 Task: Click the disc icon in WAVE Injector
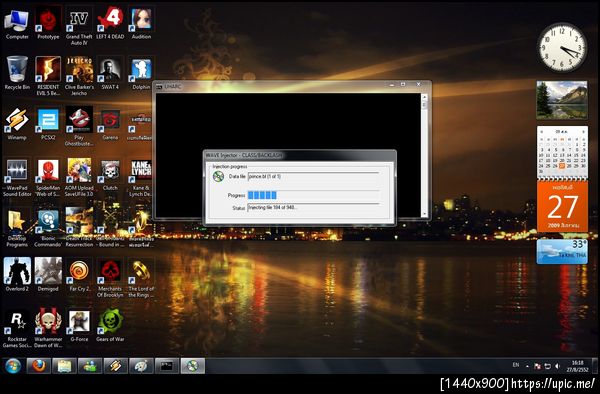click(x=218, y=176)
